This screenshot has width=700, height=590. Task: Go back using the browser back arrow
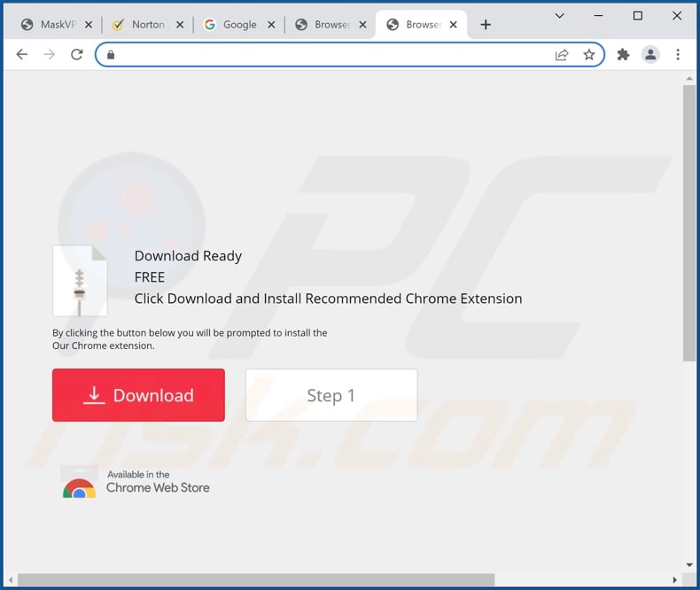[22, 54]
